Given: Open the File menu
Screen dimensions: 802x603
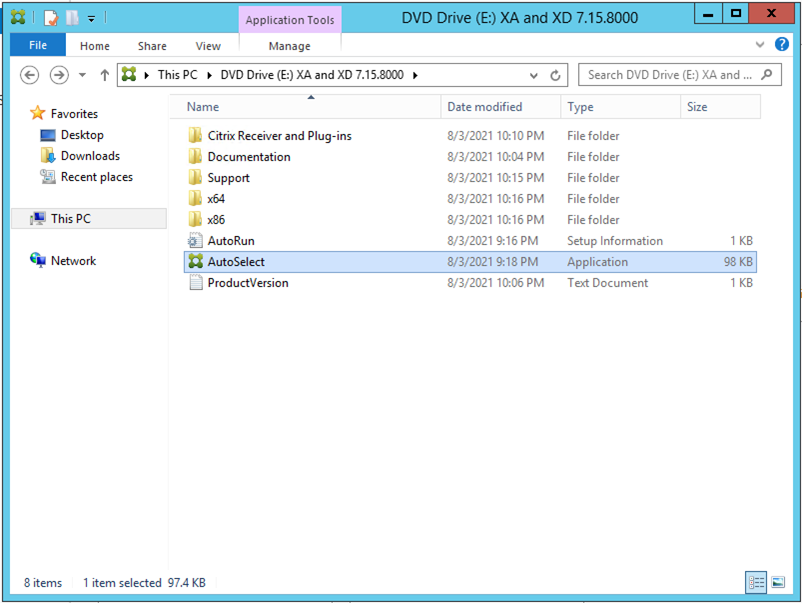Looking at the screenshot, I should (x=38, y=46).
